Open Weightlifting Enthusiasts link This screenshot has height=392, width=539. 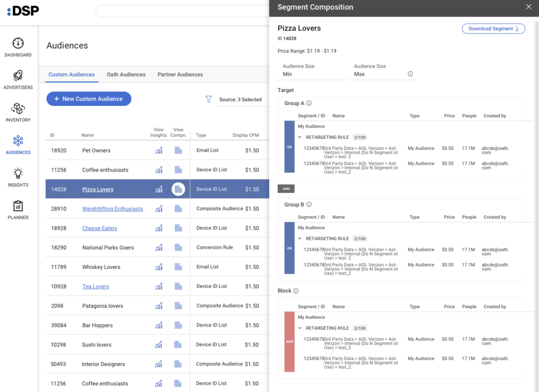(x=112, y=209)
